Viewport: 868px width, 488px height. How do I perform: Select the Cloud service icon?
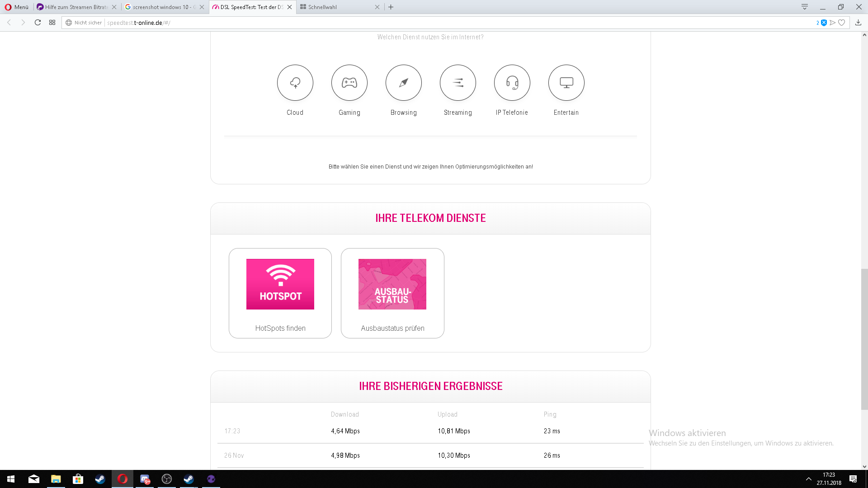(295, 83)
